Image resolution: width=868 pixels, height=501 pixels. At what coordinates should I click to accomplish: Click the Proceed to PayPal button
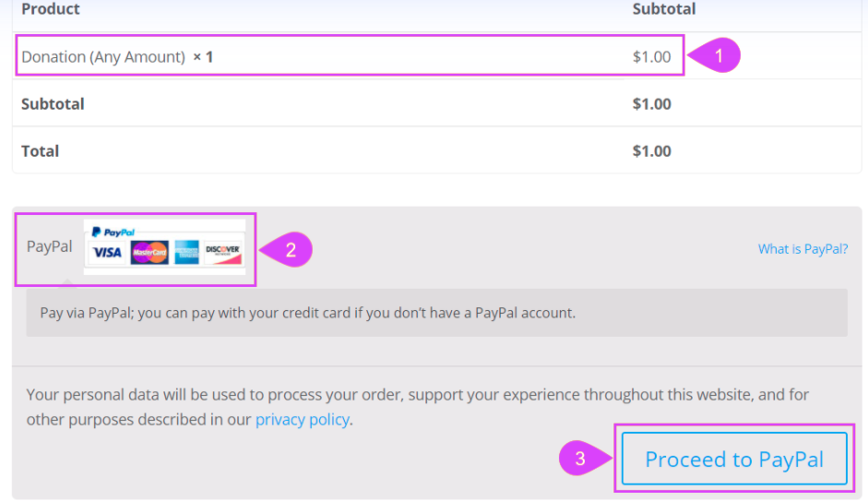click(734, 459)
